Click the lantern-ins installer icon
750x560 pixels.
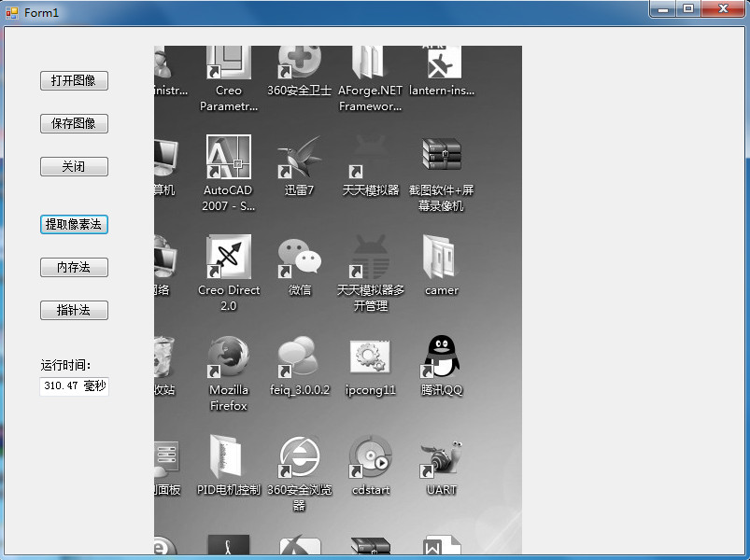pyautogui.click(x=445, y=63)
